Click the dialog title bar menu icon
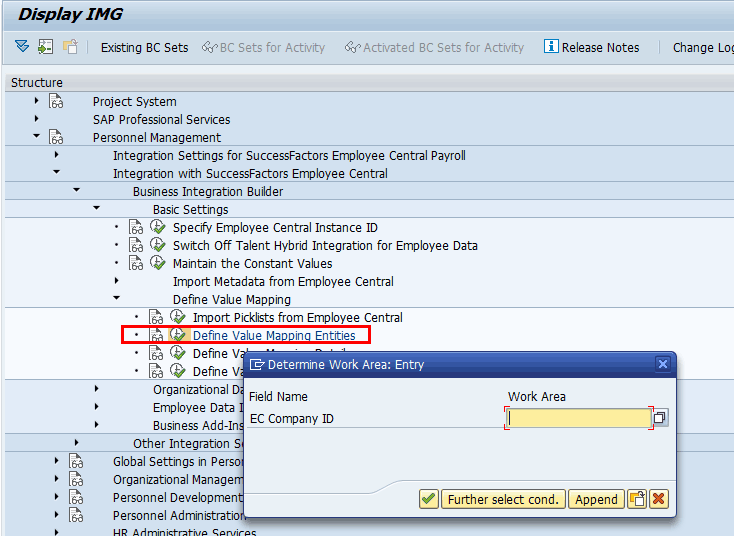Viewport: 734px width, 536px height. (x=257, y=364)
